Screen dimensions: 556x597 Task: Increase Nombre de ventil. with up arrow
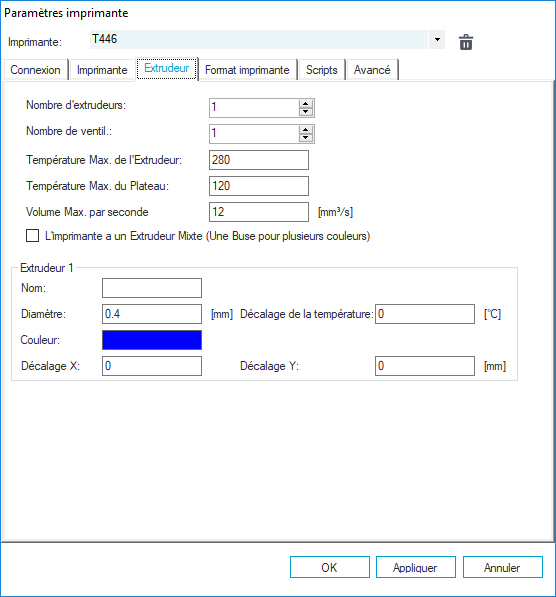[x=305, y=129]
